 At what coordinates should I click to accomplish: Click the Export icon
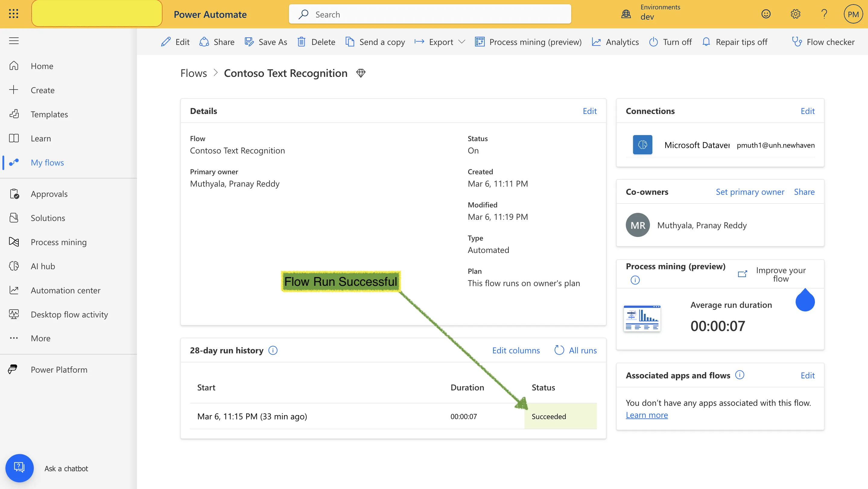(x=419, y=41)
